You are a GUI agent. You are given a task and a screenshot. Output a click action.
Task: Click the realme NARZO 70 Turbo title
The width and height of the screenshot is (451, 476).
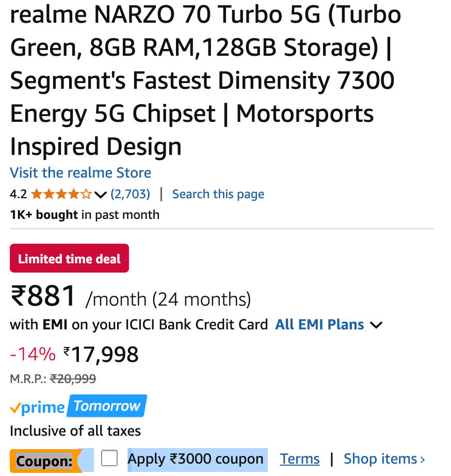click(x=205, y=81)
